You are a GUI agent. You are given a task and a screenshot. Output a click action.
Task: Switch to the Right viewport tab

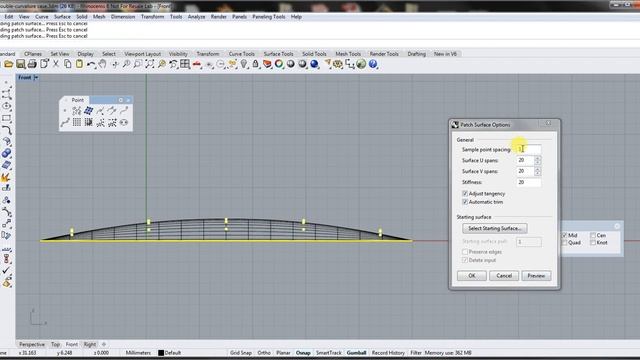[90, 344]
